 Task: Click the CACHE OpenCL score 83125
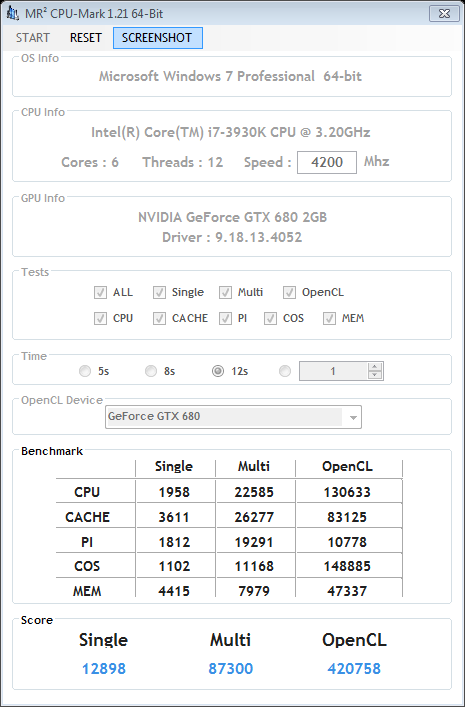pos(347,517)
